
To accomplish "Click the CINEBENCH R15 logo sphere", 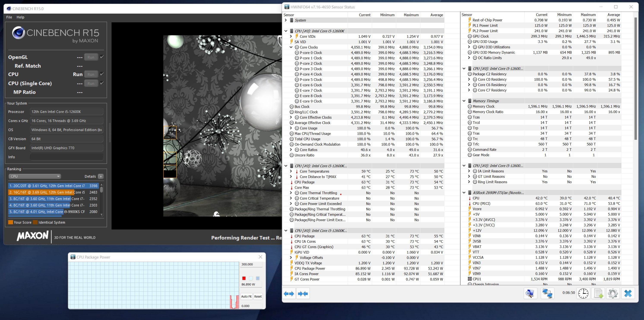I will click(19, 33).
